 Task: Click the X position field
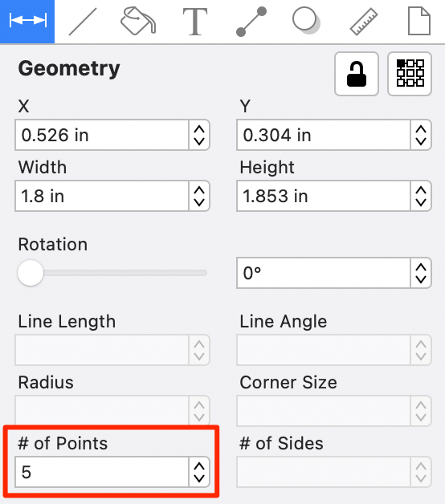pos(102,135)
